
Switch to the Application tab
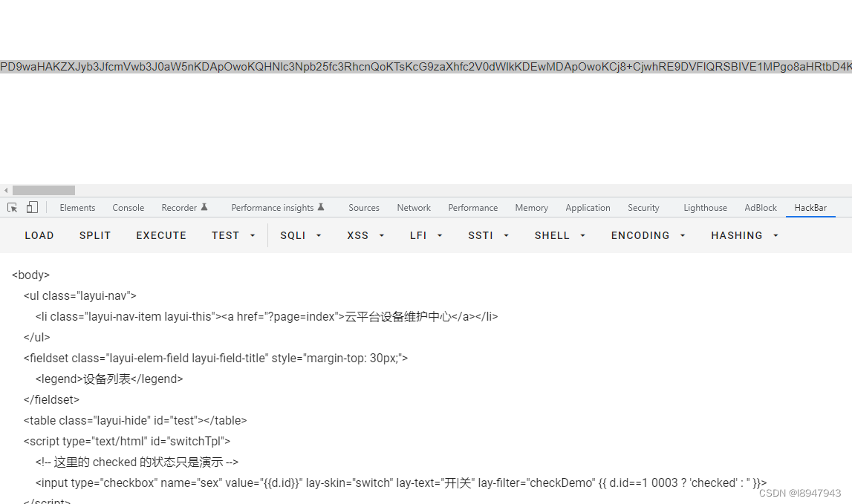[x=588, y=208]
